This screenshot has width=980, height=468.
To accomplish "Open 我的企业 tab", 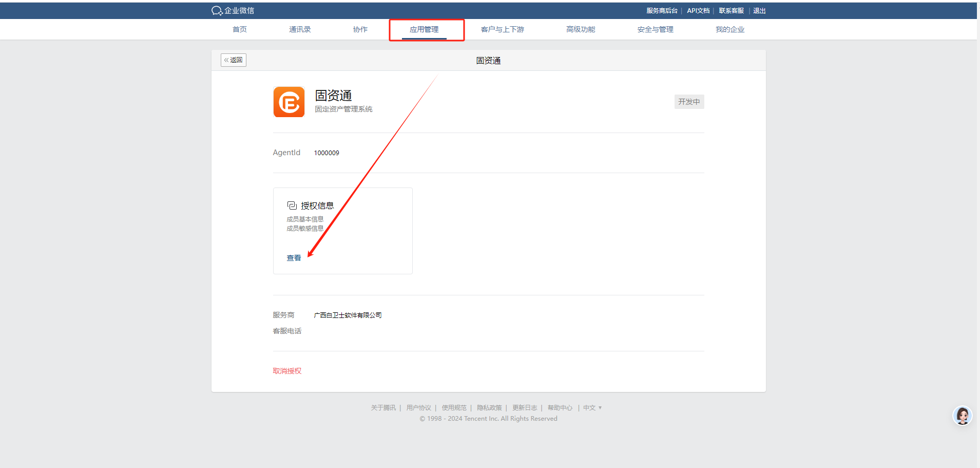I will (730, 29).
